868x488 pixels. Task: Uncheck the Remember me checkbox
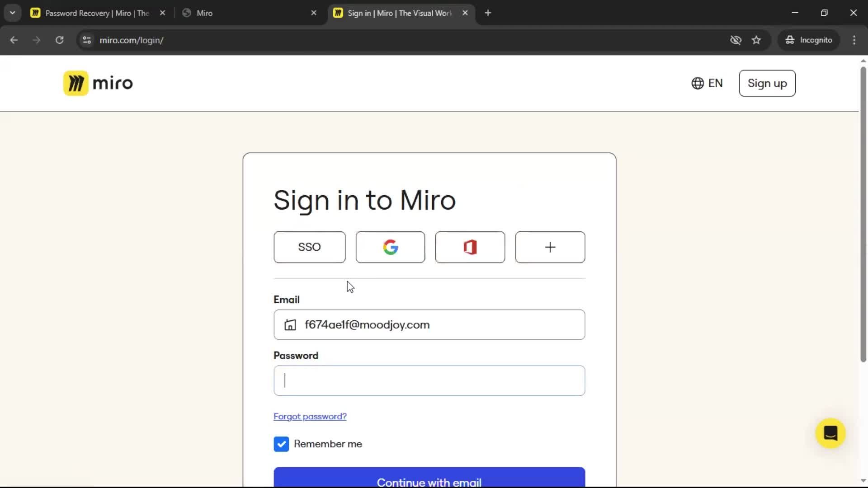coord(281,444)
